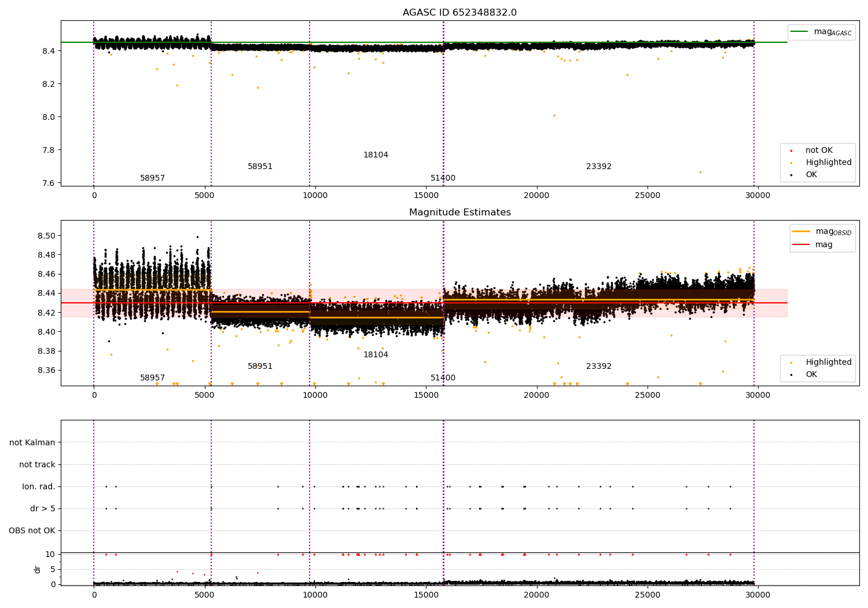Select the 'OBS not OK' axis label
The width and height of the screenshot is (868, 608).
point(32,530)
